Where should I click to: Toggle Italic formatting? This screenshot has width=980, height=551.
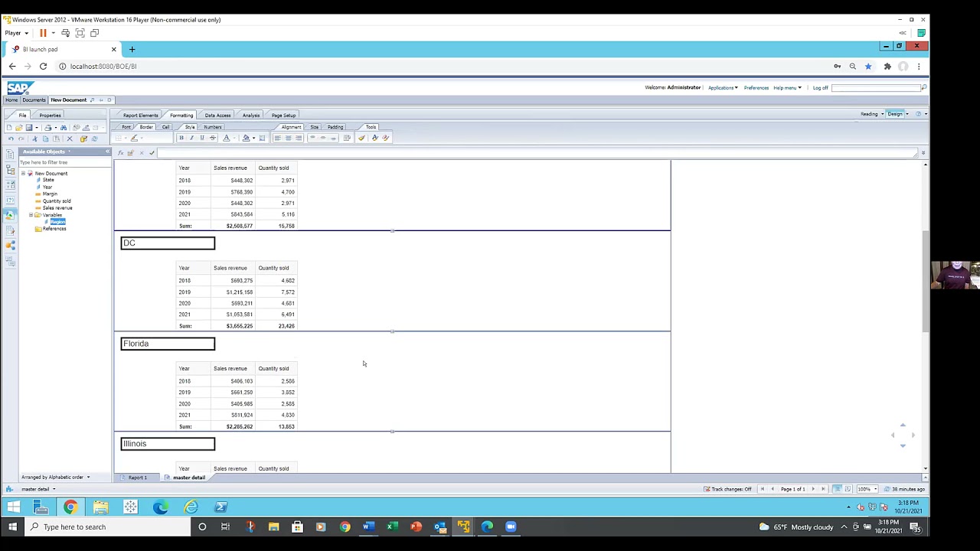click(x=192, y=138)
